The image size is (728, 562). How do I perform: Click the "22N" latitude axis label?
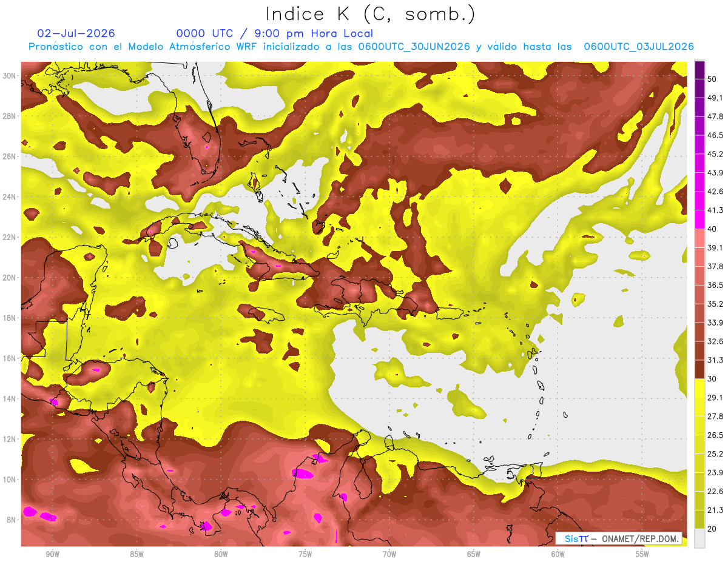(9, 237)
